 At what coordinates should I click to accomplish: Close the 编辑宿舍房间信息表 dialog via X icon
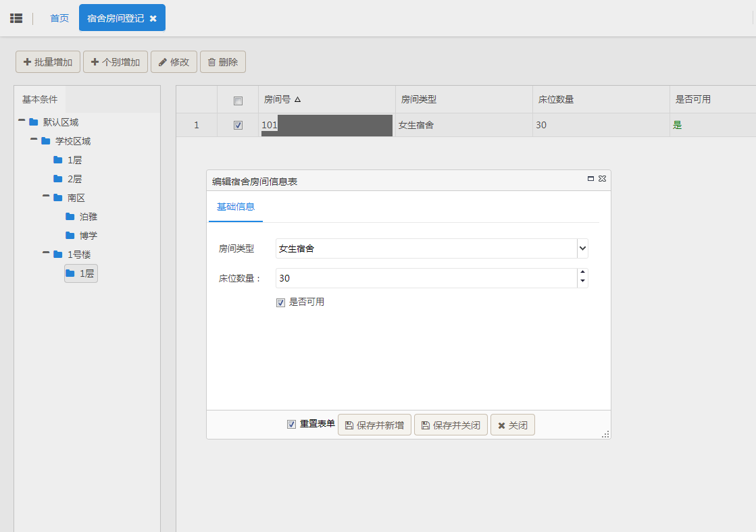[x=602, y=178]
